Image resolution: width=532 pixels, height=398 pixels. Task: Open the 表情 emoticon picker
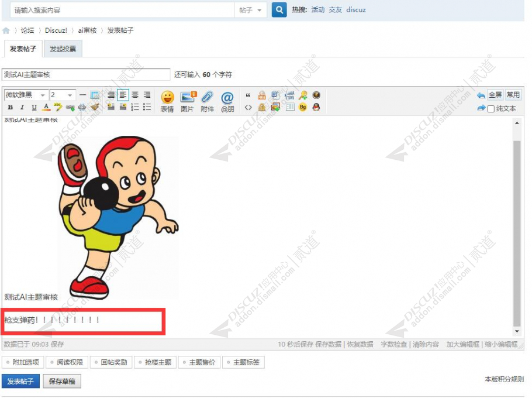click(x=167, y=101)
